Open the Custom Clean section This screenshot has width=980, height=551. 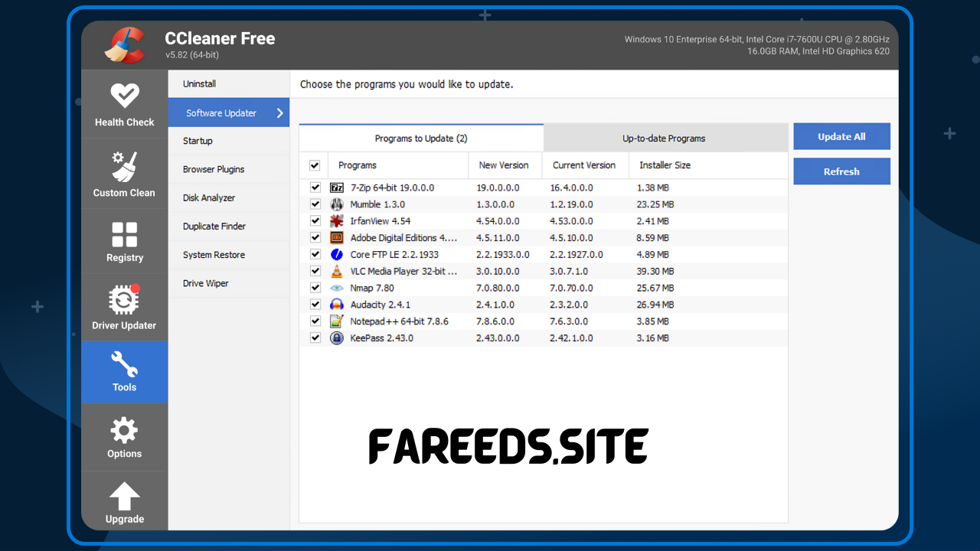click(x=124, y=174)
